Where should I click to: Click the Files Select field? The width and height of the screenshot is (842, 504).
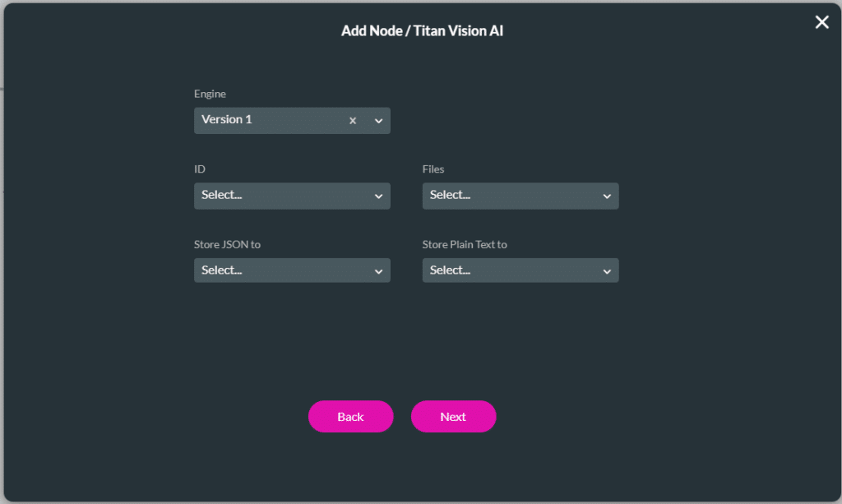(510, 196)
